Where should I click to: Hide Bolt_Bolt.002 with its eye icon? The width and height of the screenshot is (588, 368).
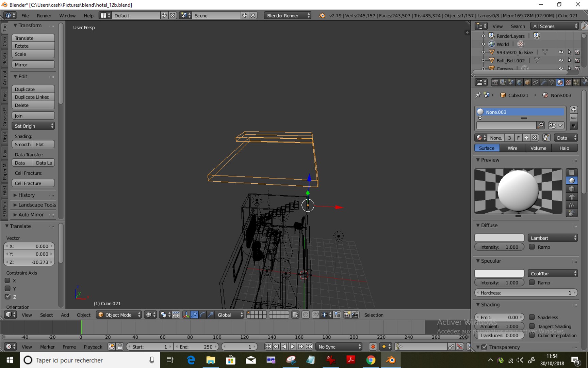(561, 60)
